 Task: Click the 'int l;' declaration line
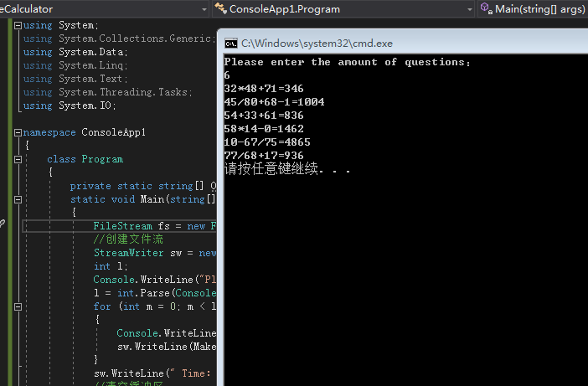pos(111,266)
